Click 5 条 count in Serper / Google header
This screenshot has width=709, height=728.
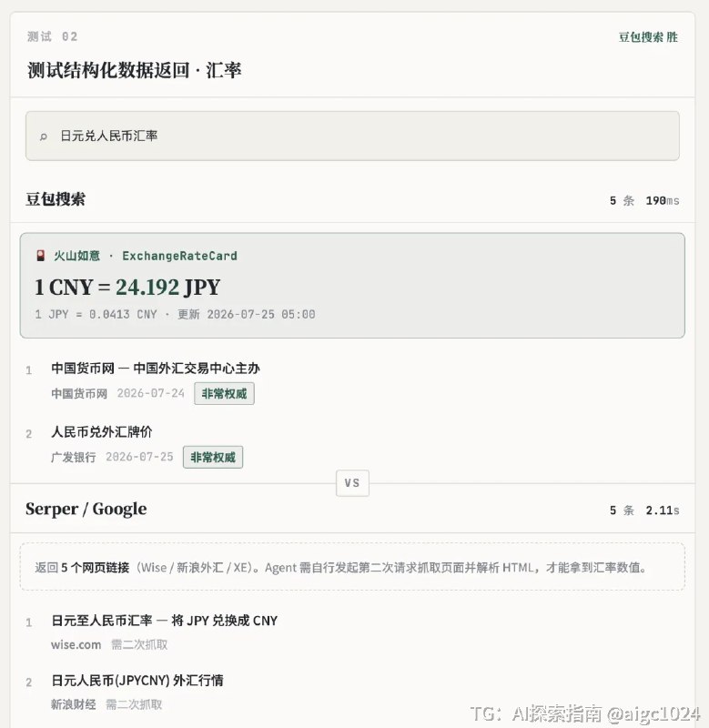point(622,511)
